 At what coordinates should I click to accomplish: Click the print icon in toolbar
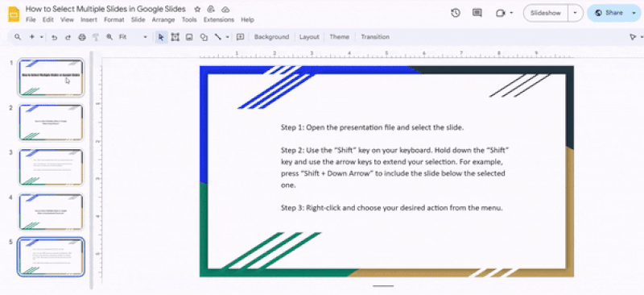pos(82,37)
